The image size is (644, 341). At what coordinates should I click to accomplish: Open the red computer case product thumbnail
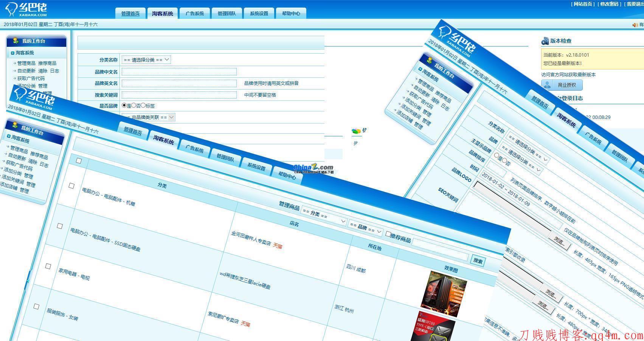[x=444, y=294]
